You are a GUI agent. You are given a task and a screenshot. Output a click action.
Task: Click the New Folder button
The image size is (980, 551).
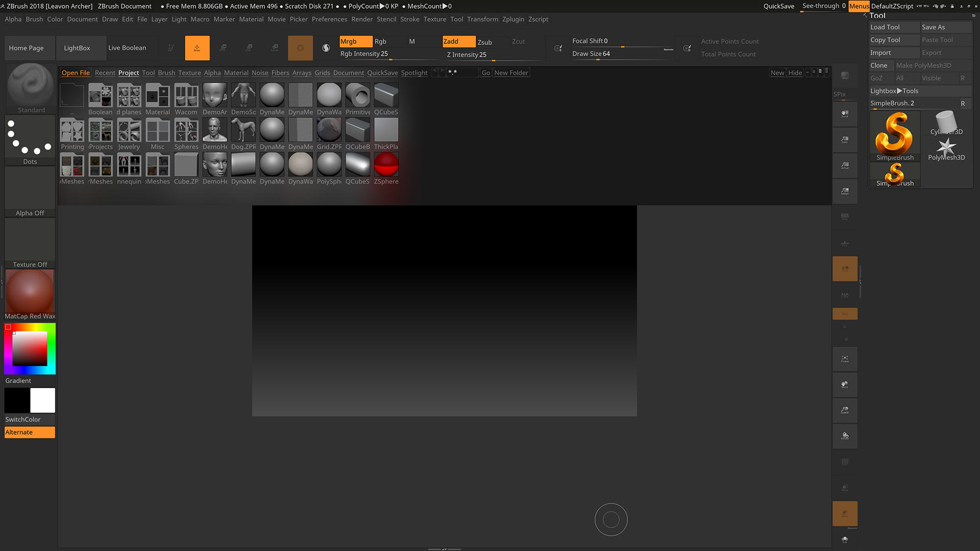511,73
